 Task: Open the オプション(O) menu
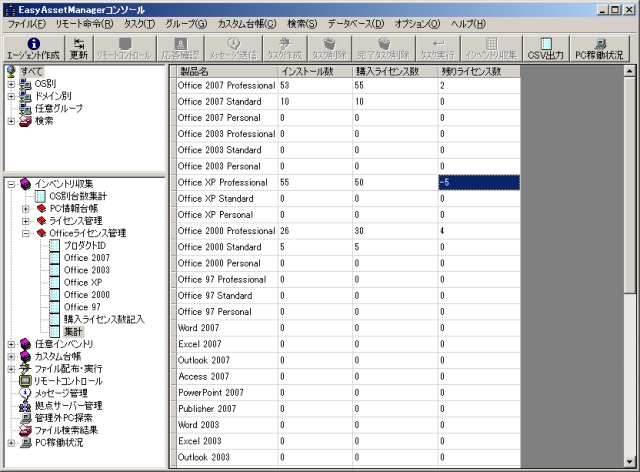tap(417, 24)
